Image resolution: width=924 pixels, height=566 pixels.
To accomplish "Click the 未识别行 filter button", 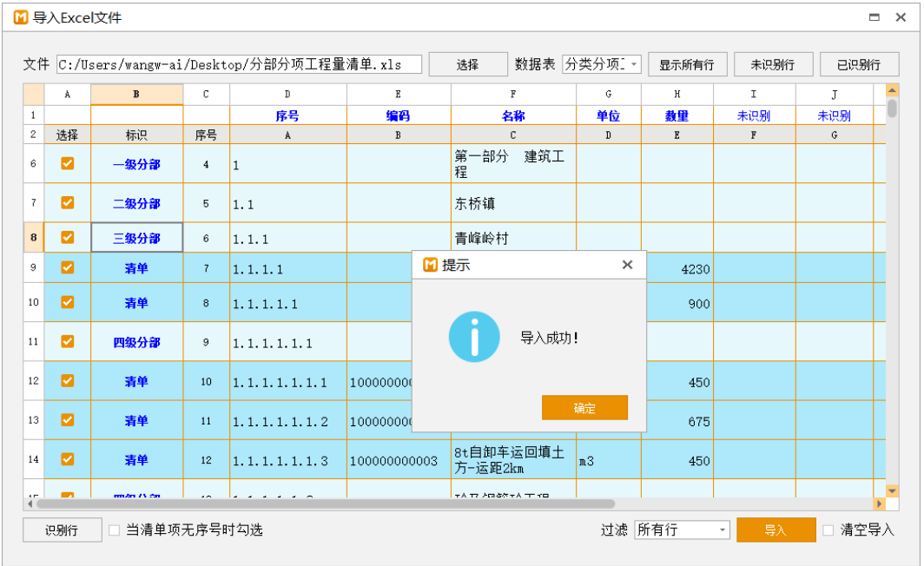I will coord(772,64).
